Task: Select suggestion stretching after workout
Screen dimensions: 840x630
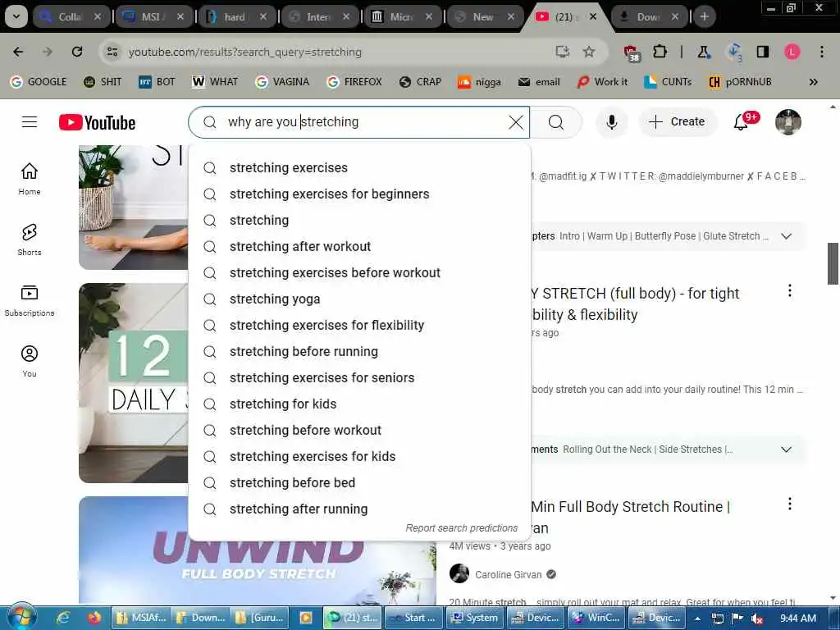Action: click(x=359, y=246)
